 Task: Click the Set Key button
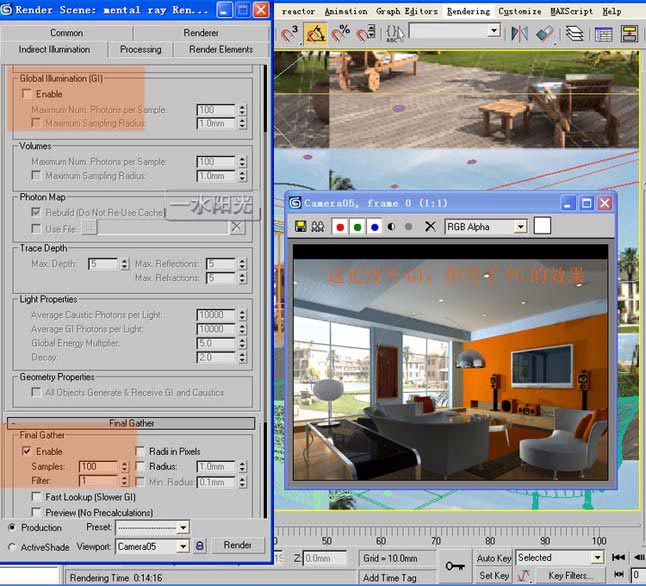494,575
